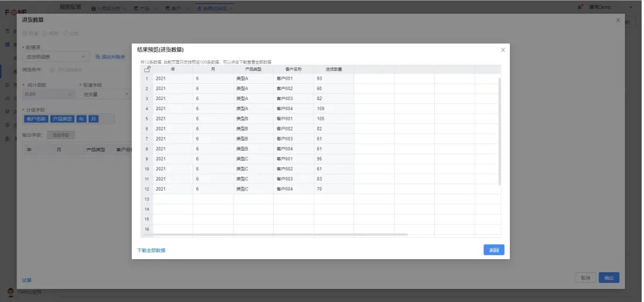Click 客户001 in row 1
This screenshot has width=644, height=302.
293,79
